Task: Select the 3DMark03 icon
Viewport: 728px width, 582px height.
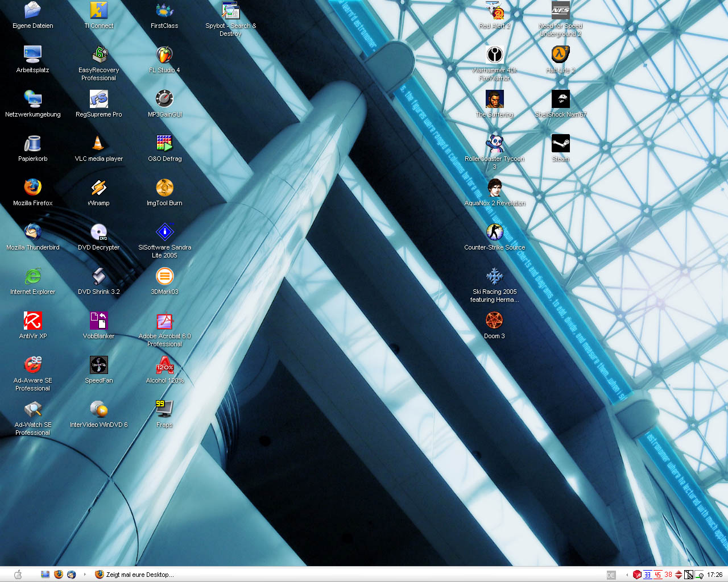Action: click(165, 276)
